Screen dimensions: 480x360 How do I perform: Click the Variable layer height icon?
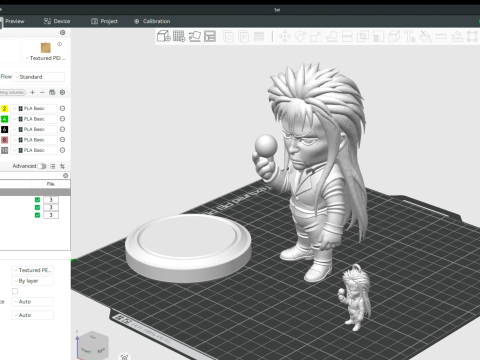tap(259, 36)
